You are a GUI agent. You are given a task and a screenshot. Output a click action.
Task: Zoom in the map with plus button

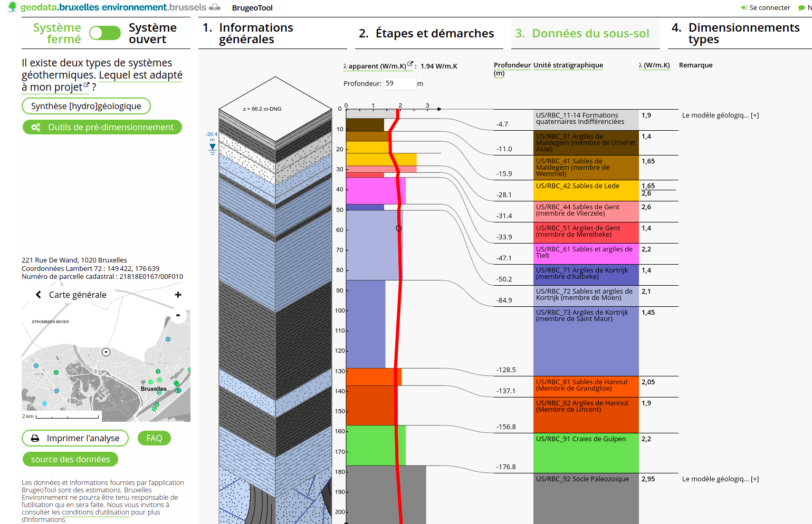(178, 295)
